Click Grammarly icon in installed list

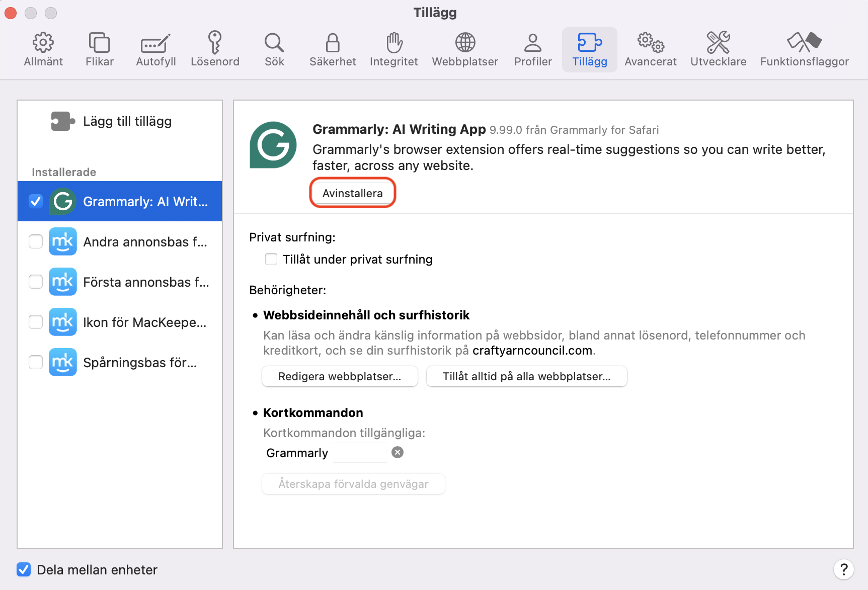[63, 202]
